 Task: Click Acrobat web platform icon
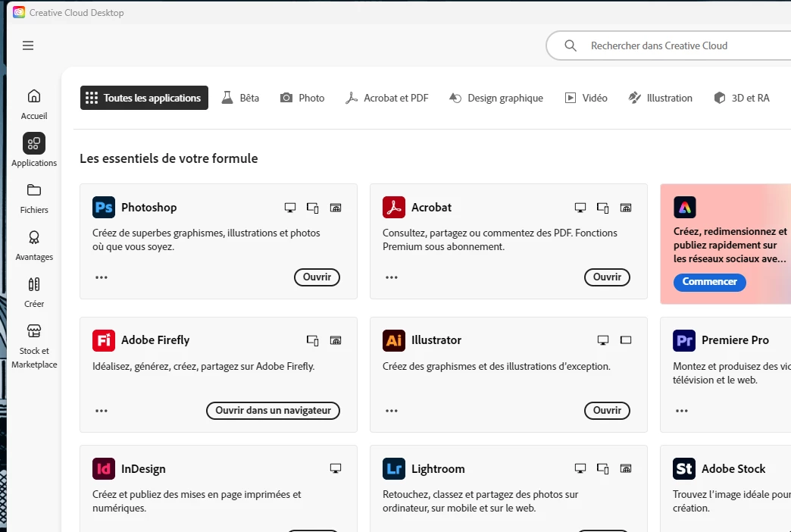626,208
